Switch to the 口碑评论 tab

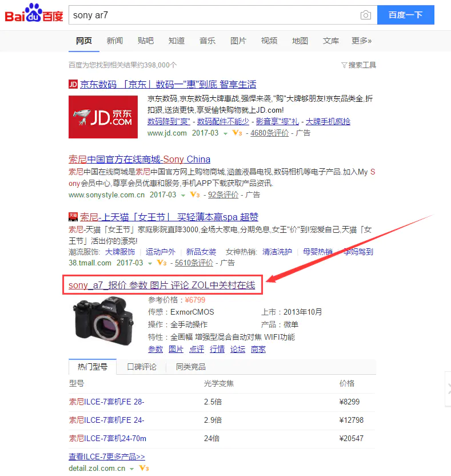coord(141,367)
